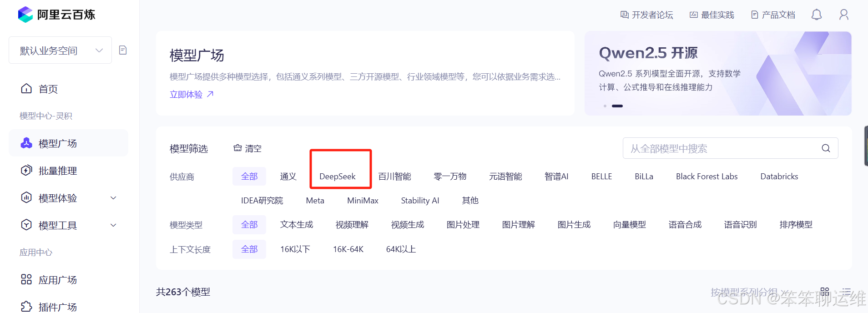Filter model type by 排序模型
Viewport: 868px width, 313px height.
pyautogui.click(x=796, y=225)
